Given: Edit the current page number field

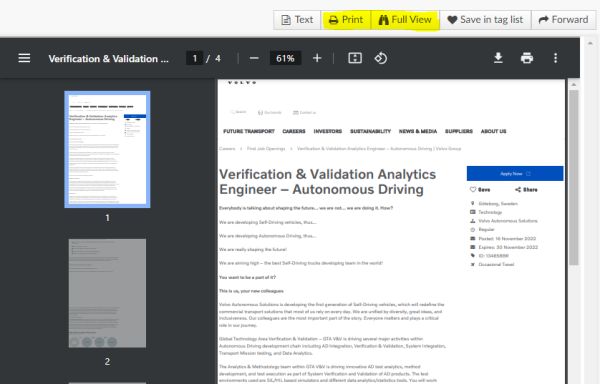Looking at the screenshot, I should click(x=194, y=58).
